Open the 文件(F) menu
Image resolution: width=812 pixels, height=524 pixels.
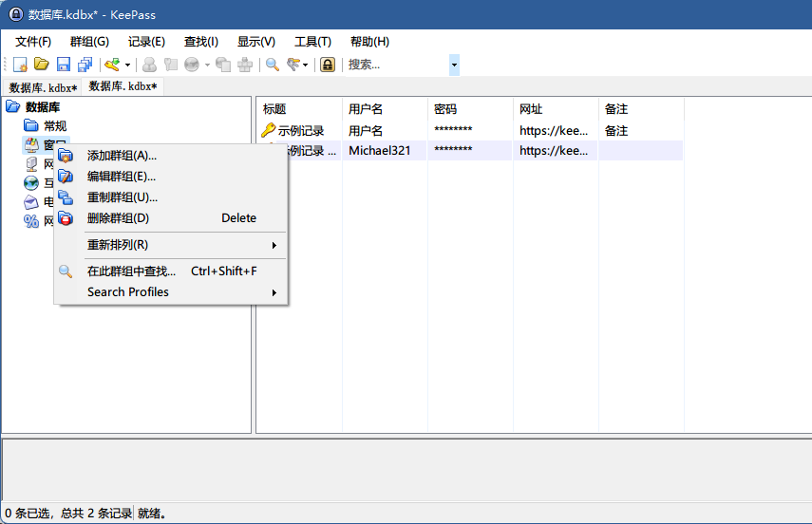tap(33, 42)
